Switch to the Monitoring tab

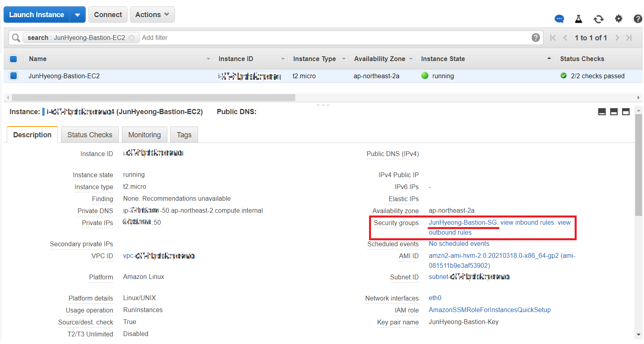tap(144, 135)
